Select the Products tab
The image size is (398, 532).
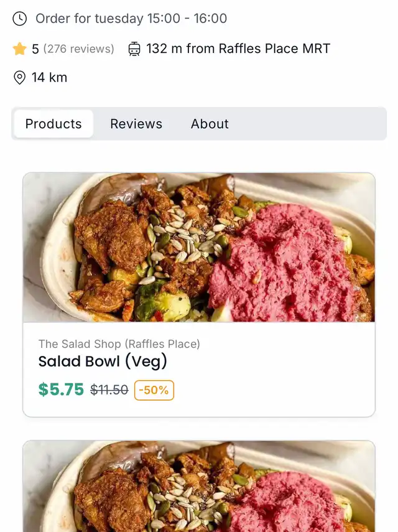click(x=53, y=124)
